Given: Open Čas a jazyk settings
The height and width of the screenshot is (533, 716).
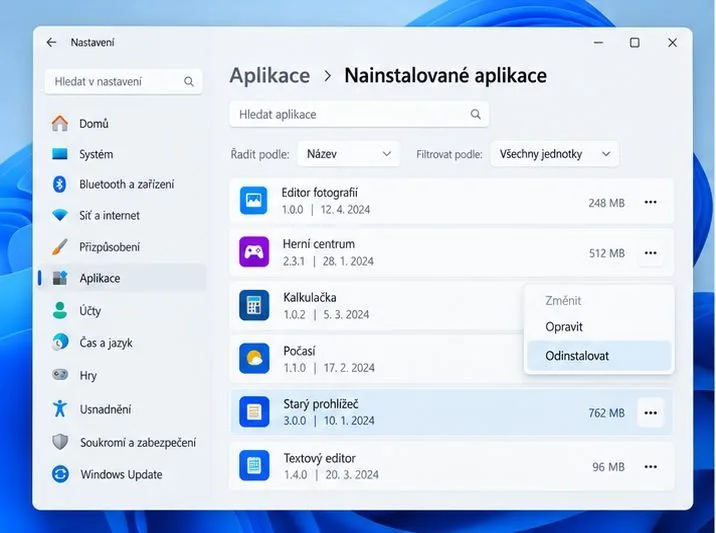Looking at the screenshot, I should [122, 343].
